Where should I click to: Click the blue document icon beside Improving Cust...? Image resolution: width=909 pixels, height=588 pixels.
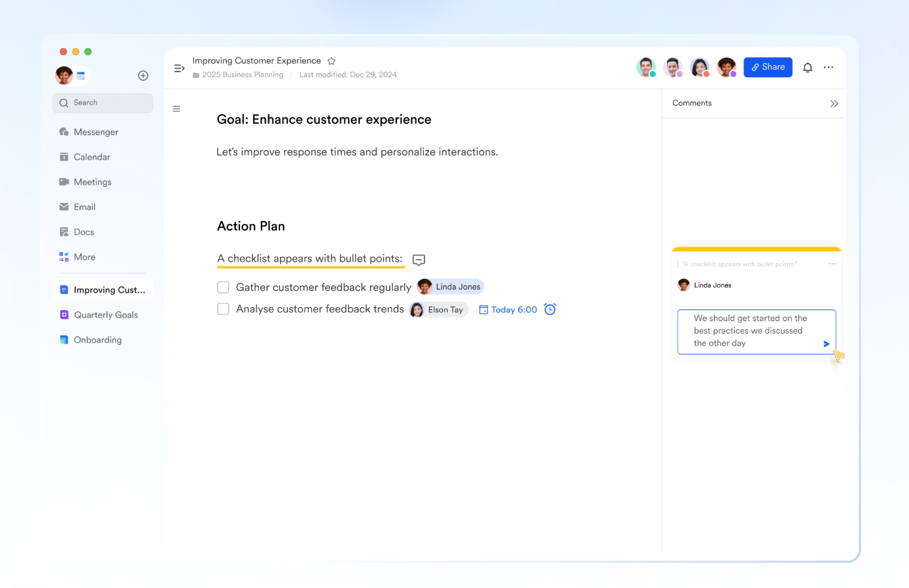point(64,290)
